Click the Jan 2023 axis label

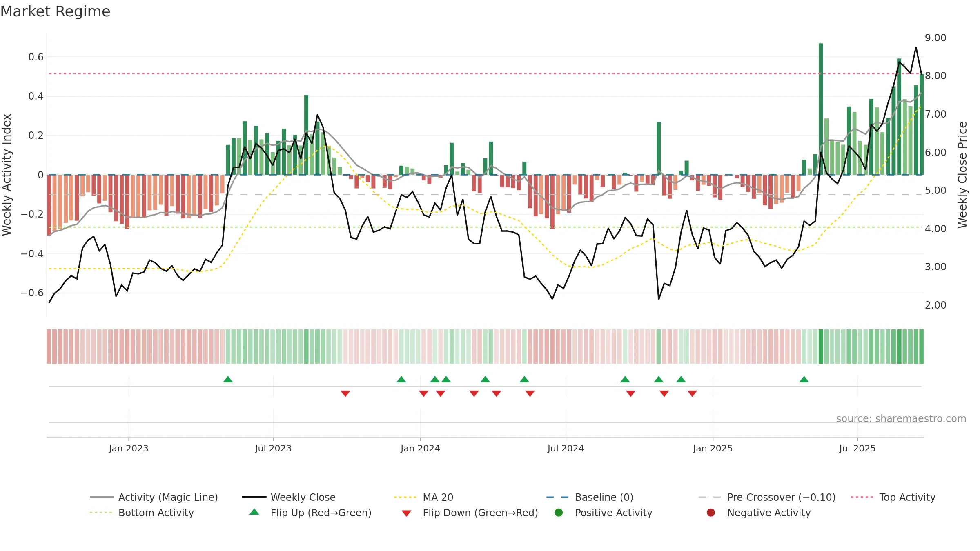click(x=129, y=448)
